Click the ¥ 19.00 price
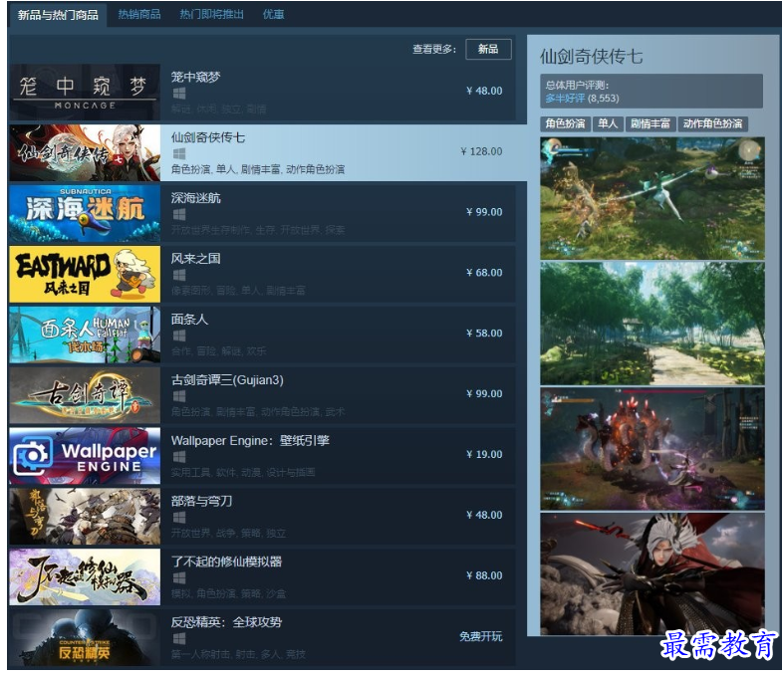 [484, 454]
